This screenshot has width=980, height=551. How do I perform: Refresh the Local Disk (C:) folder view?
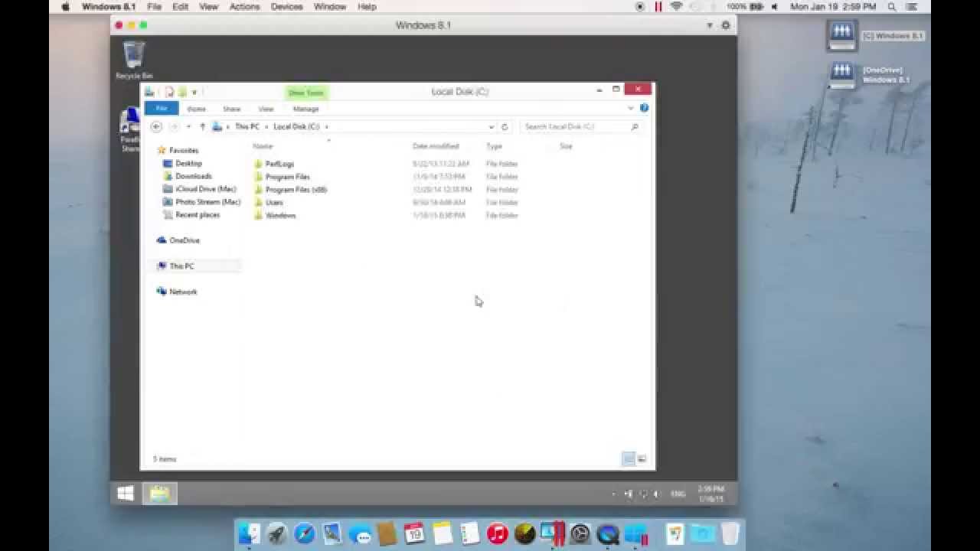point(505,126)
